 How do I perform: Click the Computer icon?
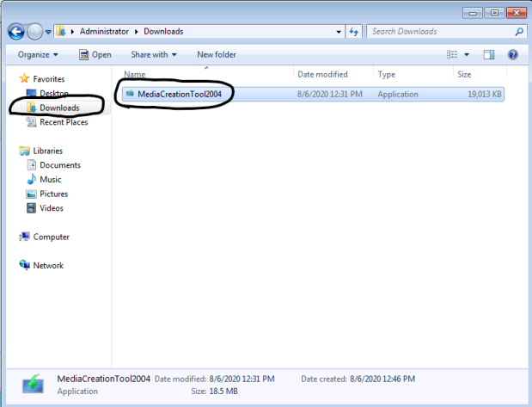[24, 237]
